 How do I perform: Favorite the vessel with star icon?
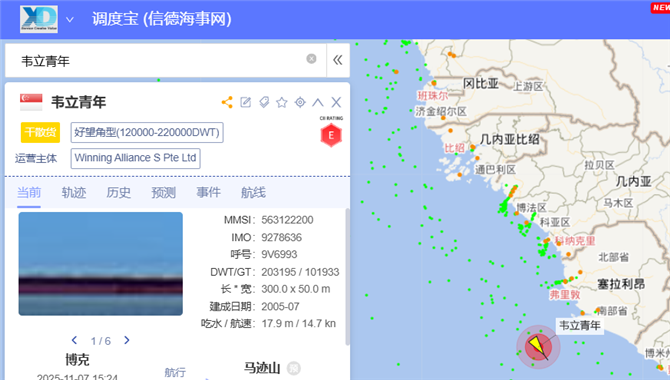tap(282, 102)
